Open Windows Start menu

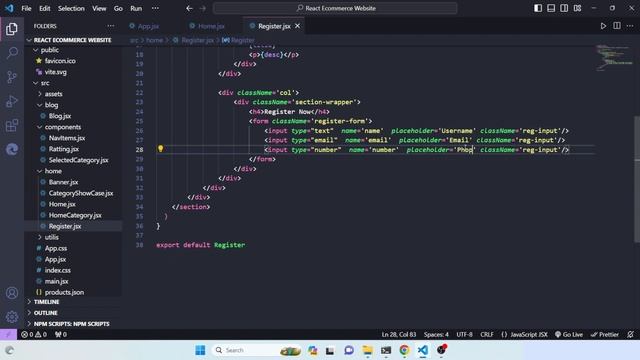pos(200,350)
